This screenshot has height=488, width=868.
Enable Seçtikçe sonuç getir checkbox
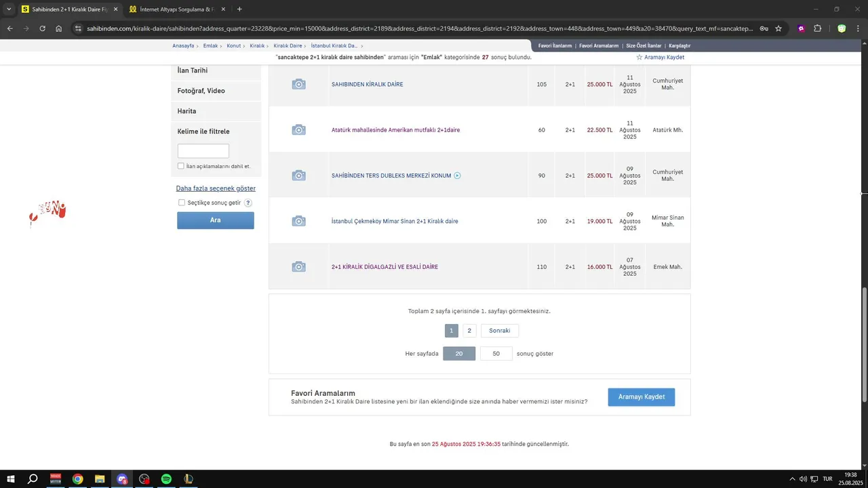182,203
